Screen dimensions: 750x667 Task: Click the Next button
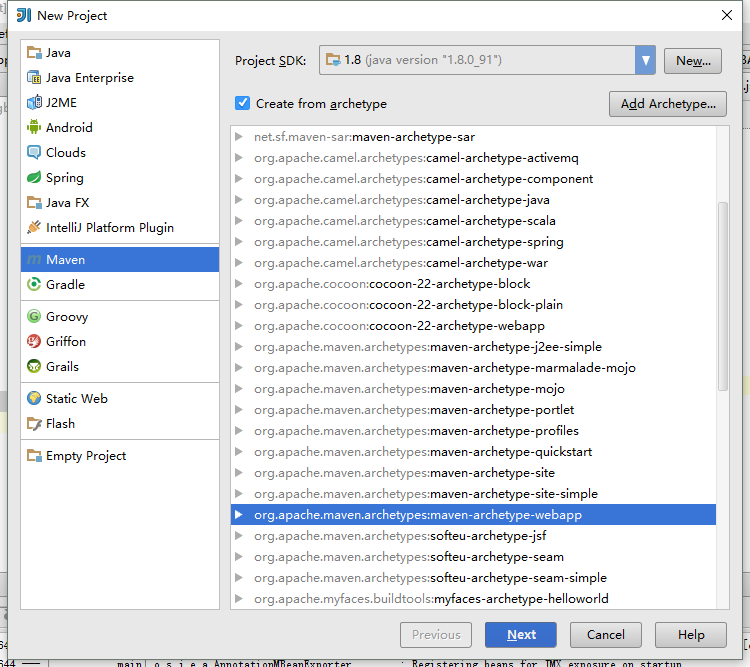[520, 635]
